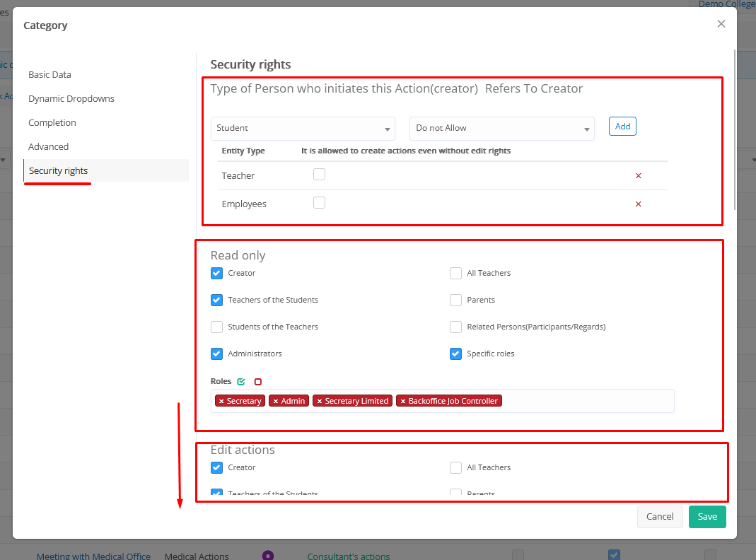The height and width of the screenshot is (560, 756).
Task: Remove the Admin role tag
Action: point(276,401)
